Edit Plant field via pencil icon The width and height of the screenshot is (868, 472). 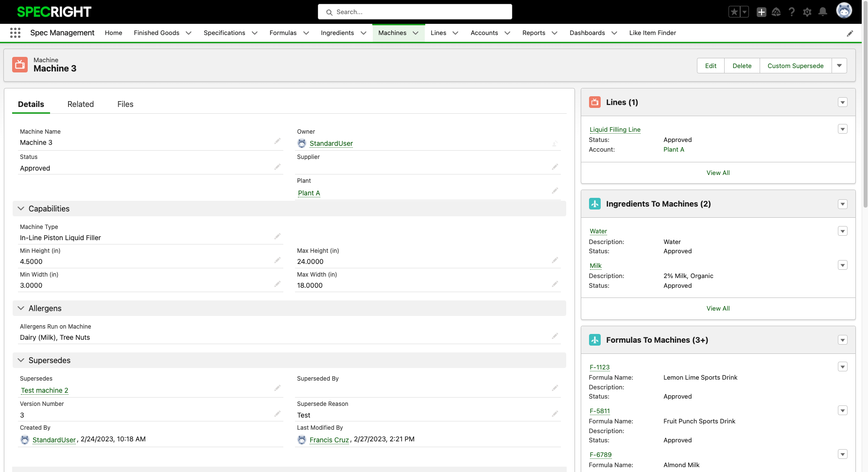pyautogui.click(x=555, y=191)
